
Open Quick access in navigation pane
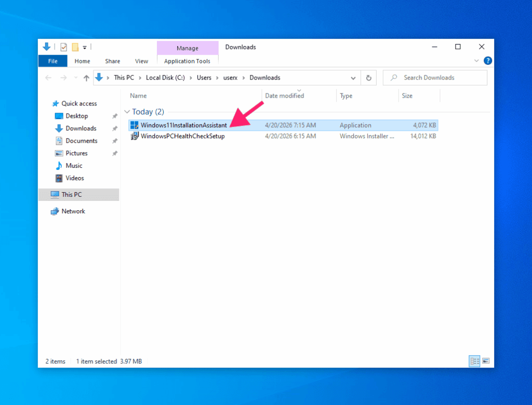79,103
